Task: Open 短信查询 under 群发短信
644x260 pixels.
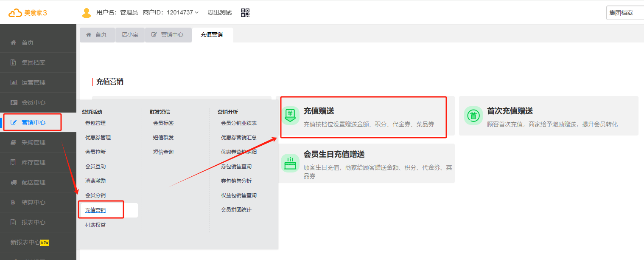Action: click(x=163, y=152)
